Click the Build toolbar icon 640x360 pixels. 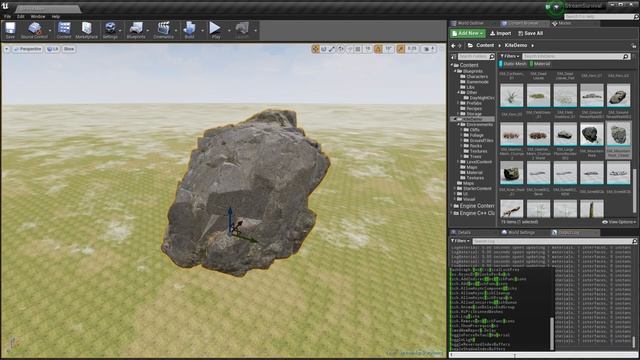click(189, 30)
